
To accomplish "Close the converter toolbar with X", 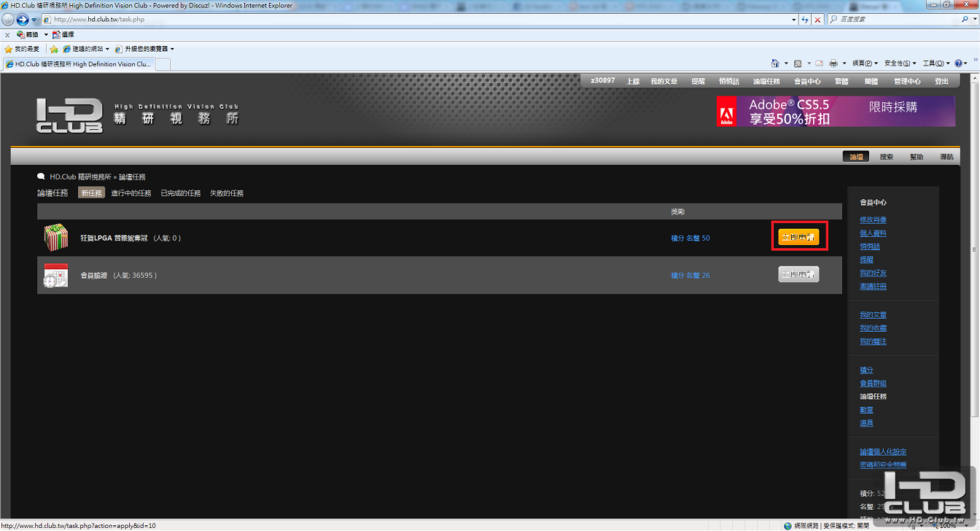I will pos(7,34).
